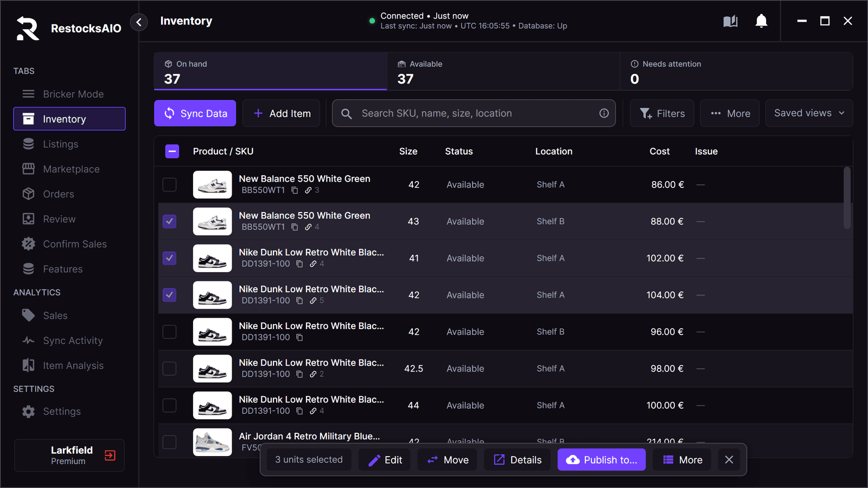Open Marketplace tab
868x488 pixels.
coord(69,169)
